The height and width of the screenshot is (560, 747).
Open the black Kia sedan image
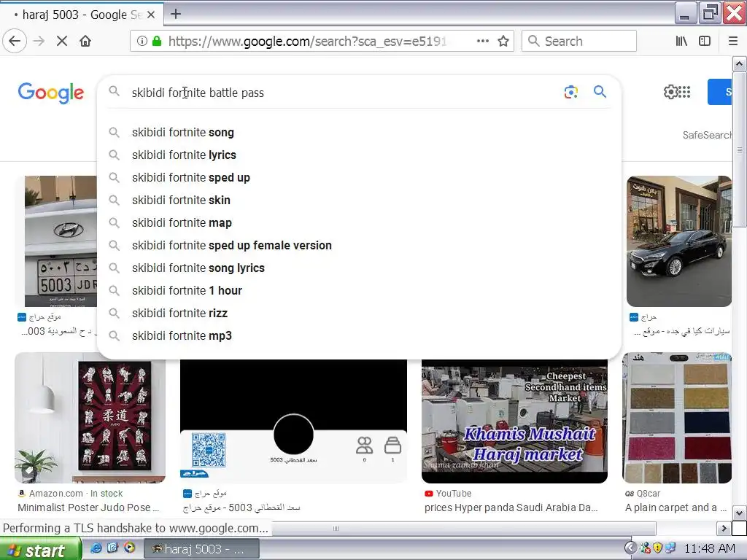click(x=679, y=241)
